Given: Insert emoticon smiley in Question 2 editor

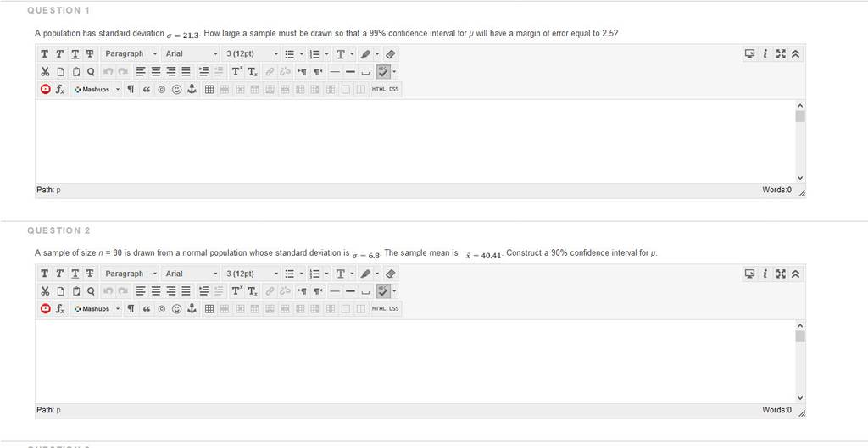Looking at the screenshot, I should (x=176, y=309).
